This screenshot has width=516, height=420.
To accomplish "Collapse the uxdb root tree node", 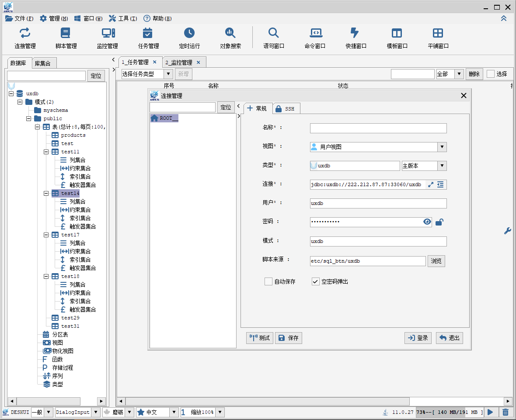I will (11, 94).
